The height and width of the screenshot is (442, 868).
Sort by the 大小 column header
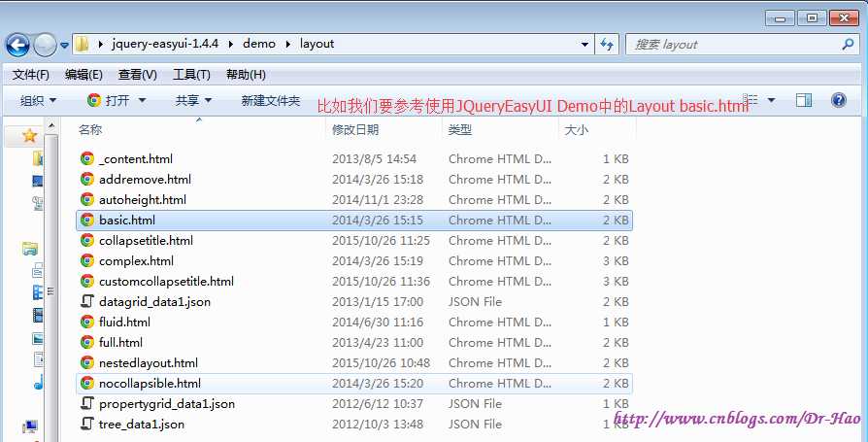click(x=577, y=130)
